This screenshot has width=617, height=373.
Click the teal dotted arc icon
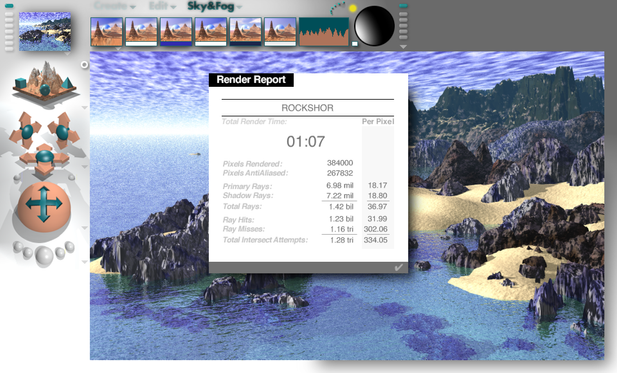pos(337,8)
